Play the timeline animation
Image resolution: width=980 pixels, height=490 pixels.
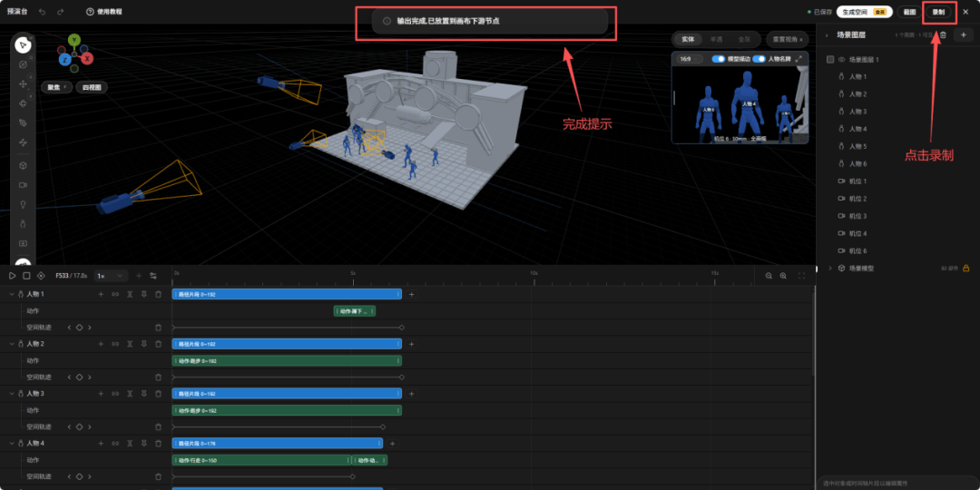[x=13, y=276]
